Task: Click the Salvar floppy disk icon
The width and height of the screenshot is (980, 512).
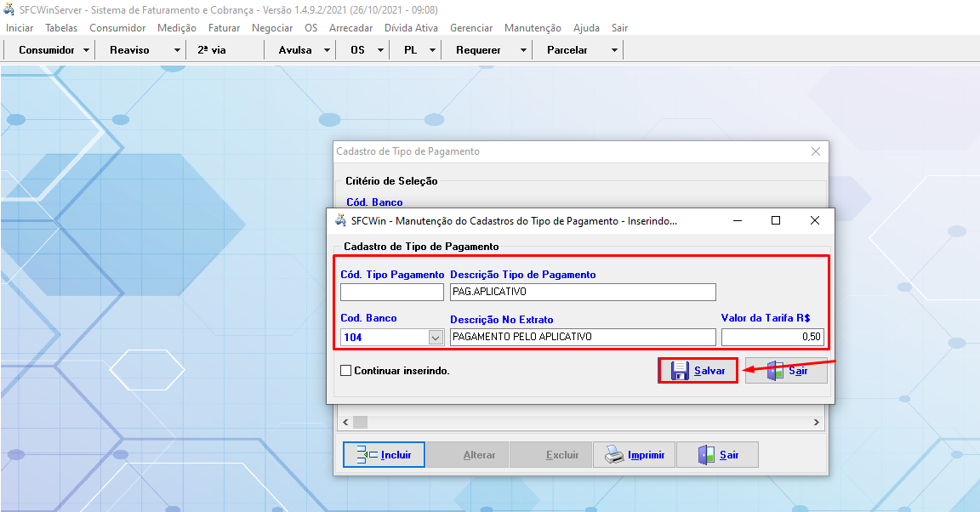Action: [680, 371]
